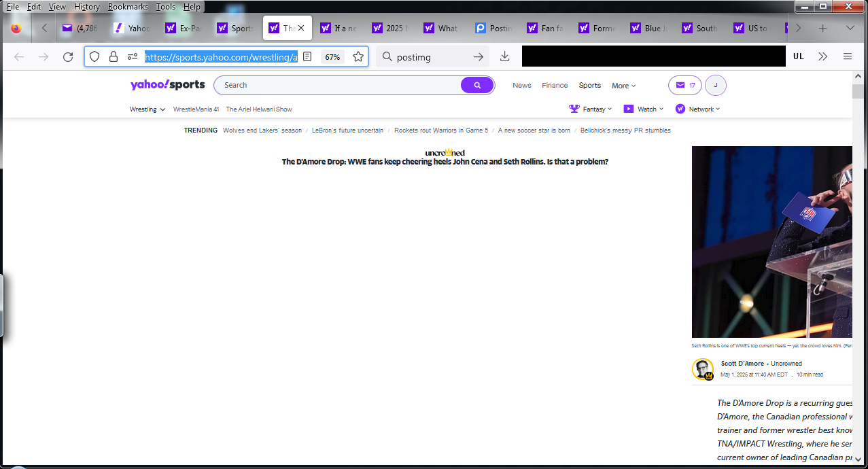Show more tools overflow chevron
This screenshot has width=868, height=469.
823,57
